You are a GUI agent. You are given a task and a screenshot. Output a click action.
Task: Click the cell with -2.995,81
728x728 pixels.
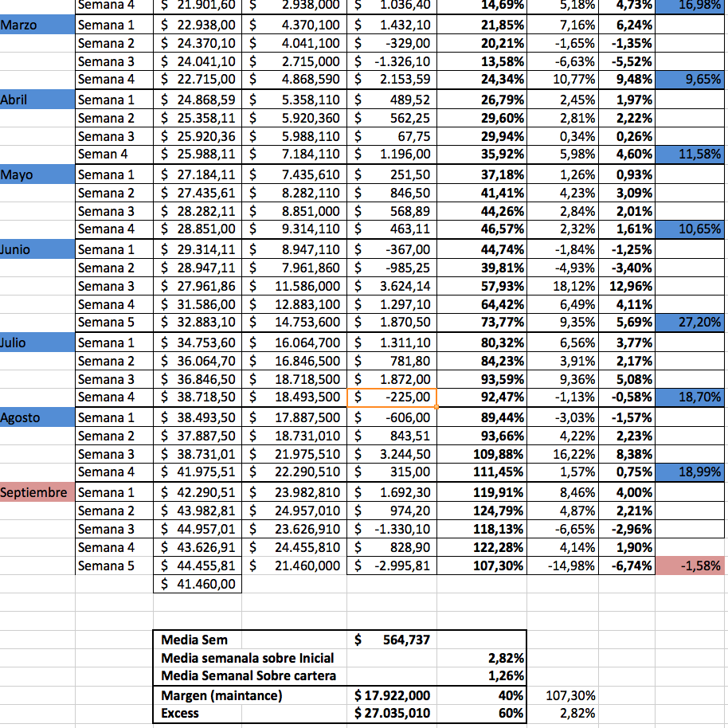click(392, 566)
